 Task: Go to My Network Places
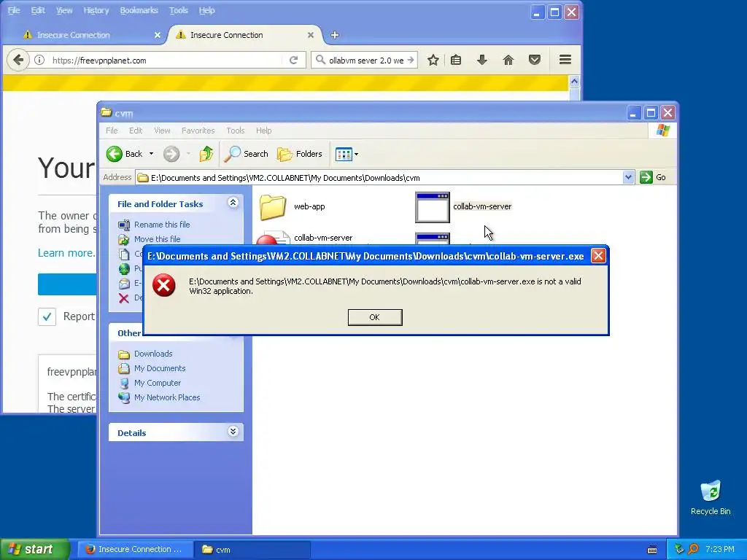tap(167, 397)
